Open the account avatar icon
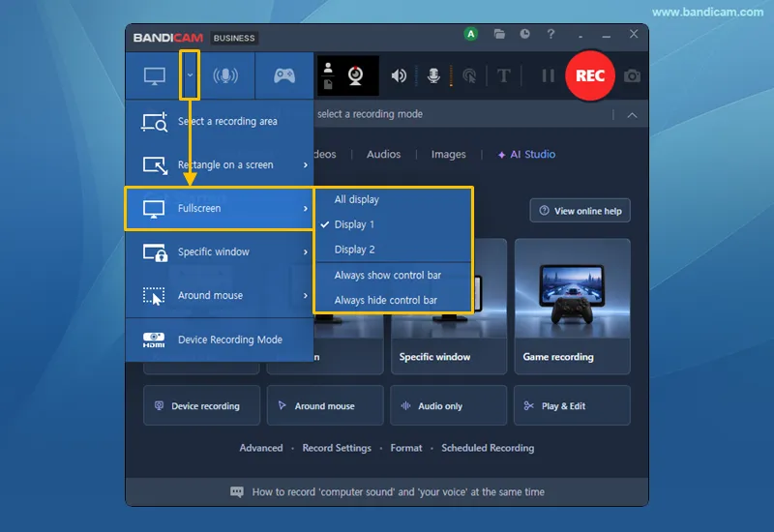Screen dimensions: 774x532 [471, 34]
